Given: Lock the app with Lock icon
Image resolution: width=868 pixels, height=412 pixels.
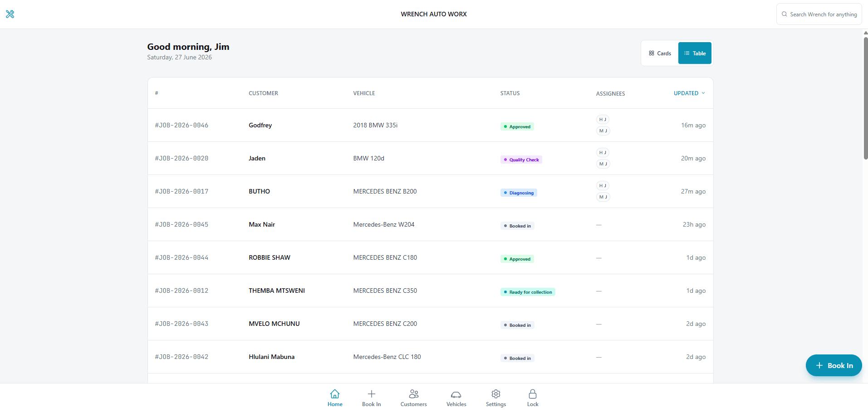Looking at the screenshot, I should (x=533, y=394).
